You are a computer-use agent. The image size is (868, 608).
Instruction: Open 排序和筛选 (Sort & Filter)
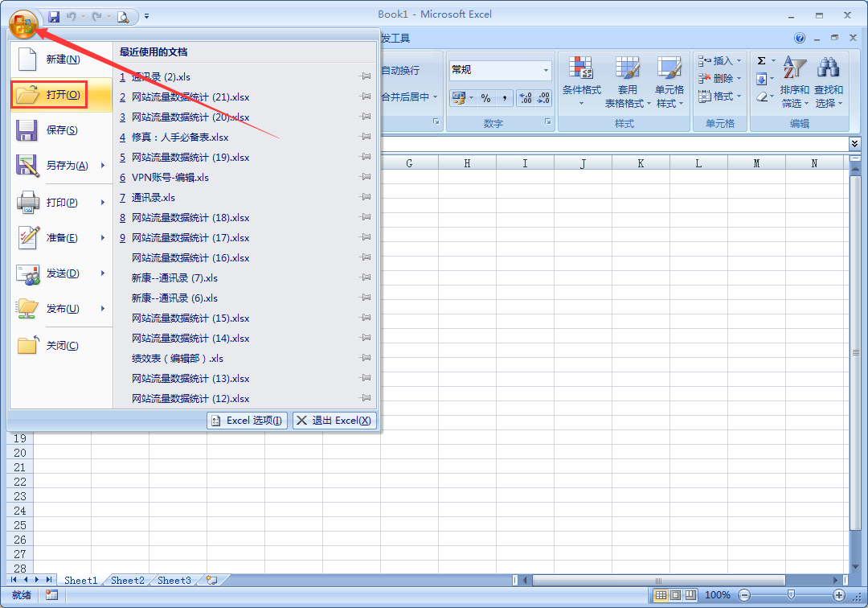click(x=793, y=78)
